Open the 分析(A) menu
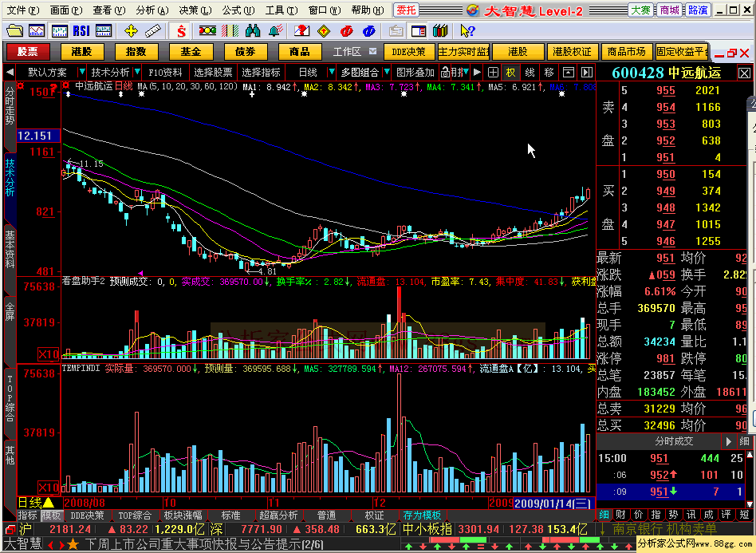756x553 pixels. 152,10
